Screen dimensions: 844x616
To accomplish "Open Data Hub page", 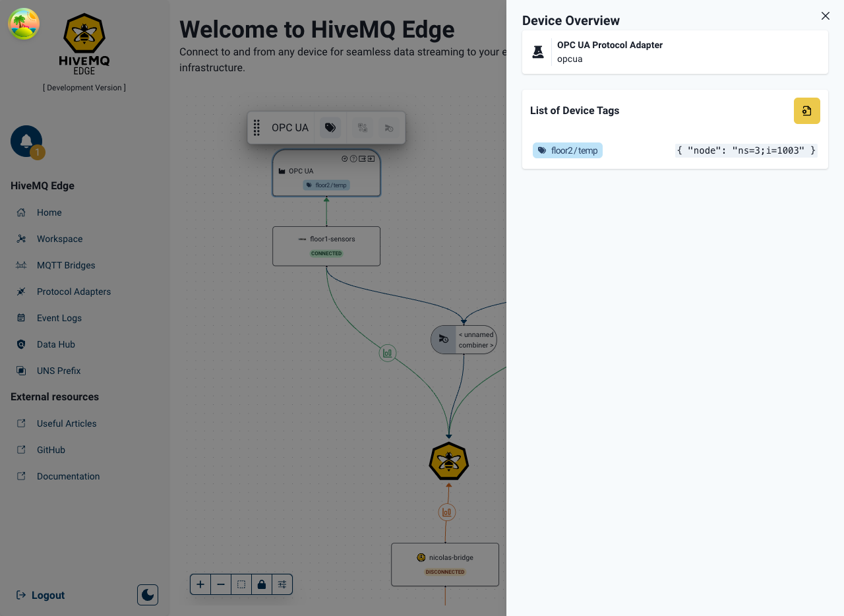I will click(x=55, y=344).
